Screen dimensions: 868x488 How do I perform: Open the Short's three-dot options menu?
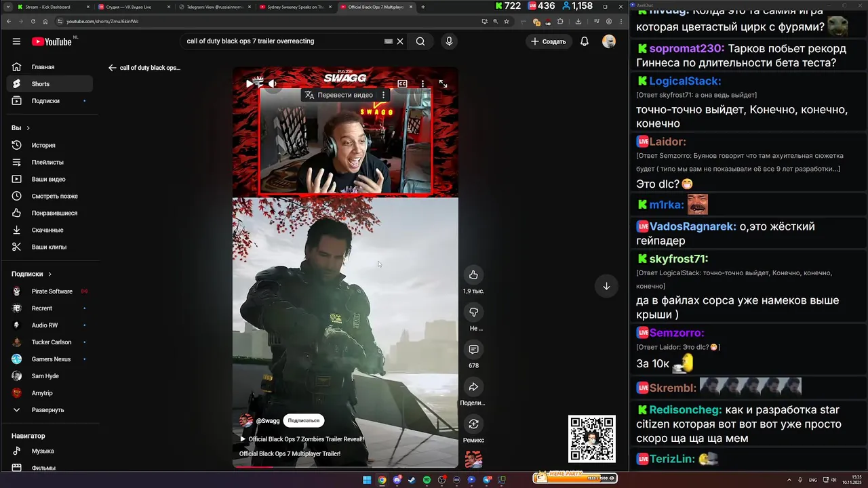[x=422, y=84]
